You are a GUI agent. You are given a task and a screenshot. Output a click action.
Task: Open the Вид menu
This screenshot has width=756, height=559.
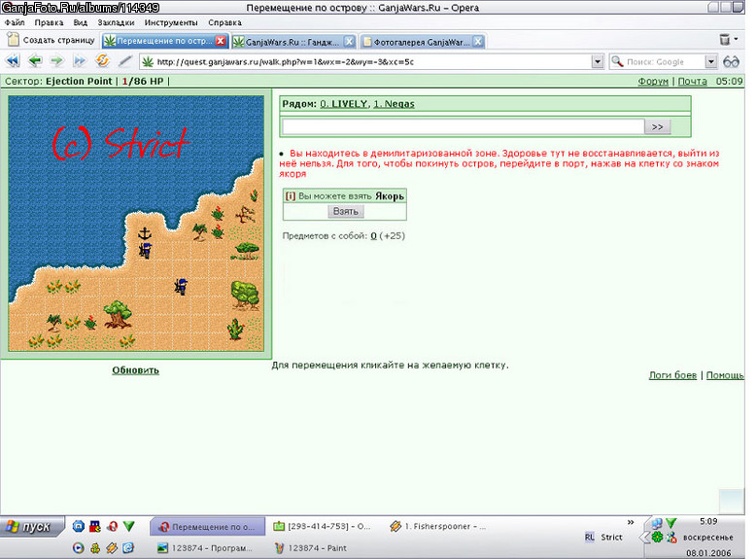tap(80, 22)
